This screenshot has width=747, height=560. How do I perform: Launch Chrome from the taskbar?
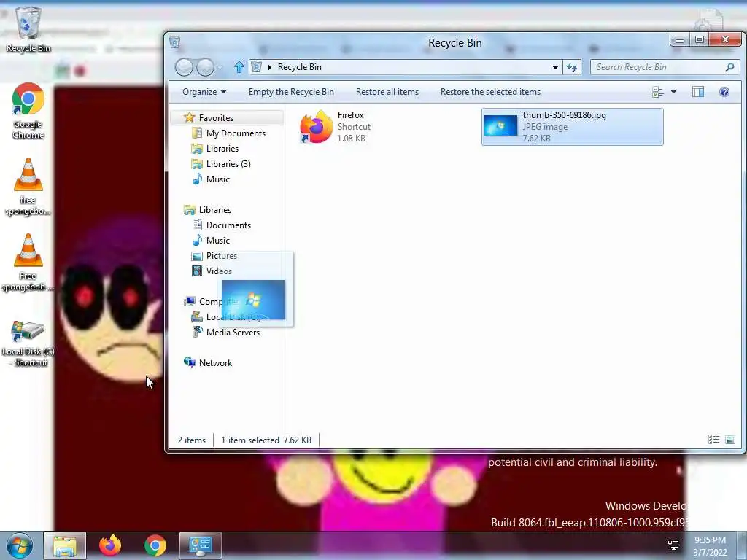[155, 545]
